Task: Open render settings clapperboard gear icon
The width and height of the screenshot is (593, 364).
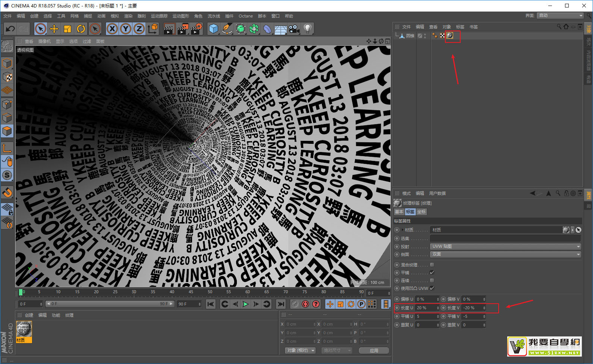Action: [x=197, y=29]
